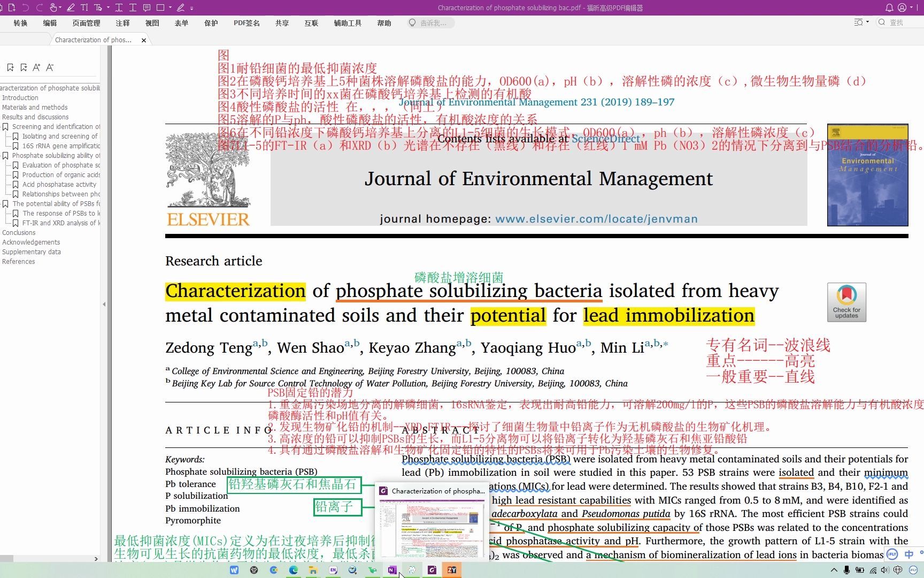Collapse The potential ability of PSBs bookmark

coord(5,204)
